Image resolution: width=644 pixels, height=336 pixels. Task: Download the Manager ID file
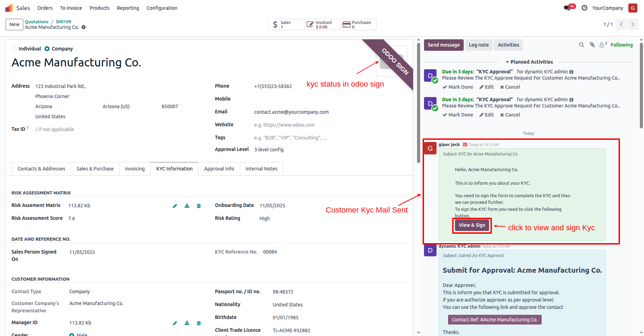coord(187,323)
